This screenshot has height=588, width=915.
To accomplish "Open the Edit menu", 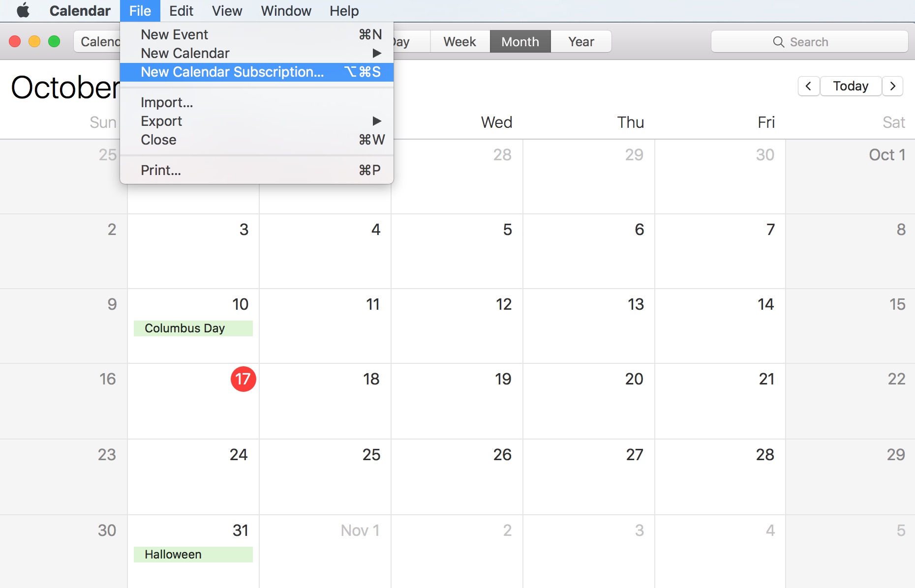I will (181, 11).
